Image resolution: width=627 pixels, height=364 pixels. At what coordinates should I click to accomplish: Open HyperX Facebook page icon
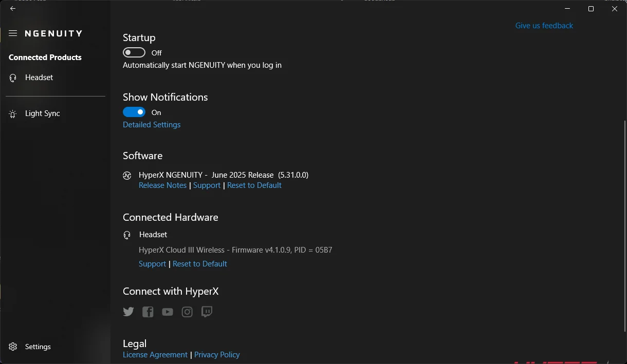click(148, 312)
